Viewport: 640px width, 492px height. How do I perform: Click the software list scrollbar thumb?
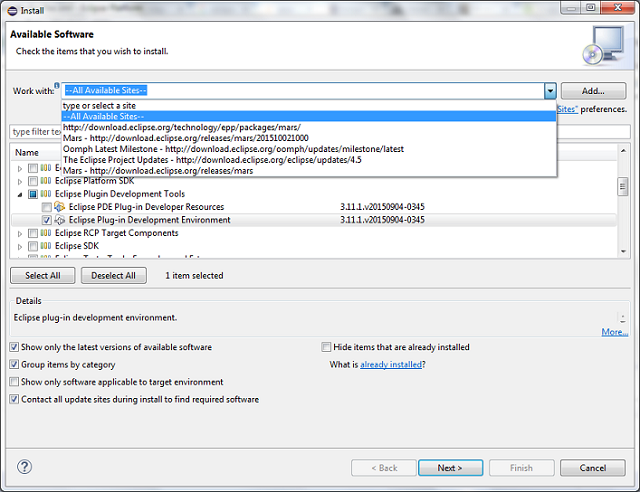(623, 187)
